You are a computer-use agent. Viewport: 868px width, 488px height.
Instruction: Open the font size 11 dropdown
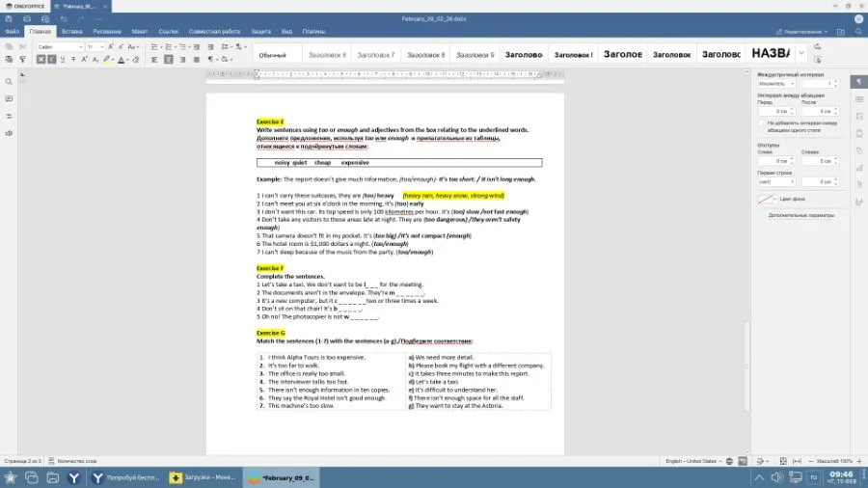(x=102, y=47)
